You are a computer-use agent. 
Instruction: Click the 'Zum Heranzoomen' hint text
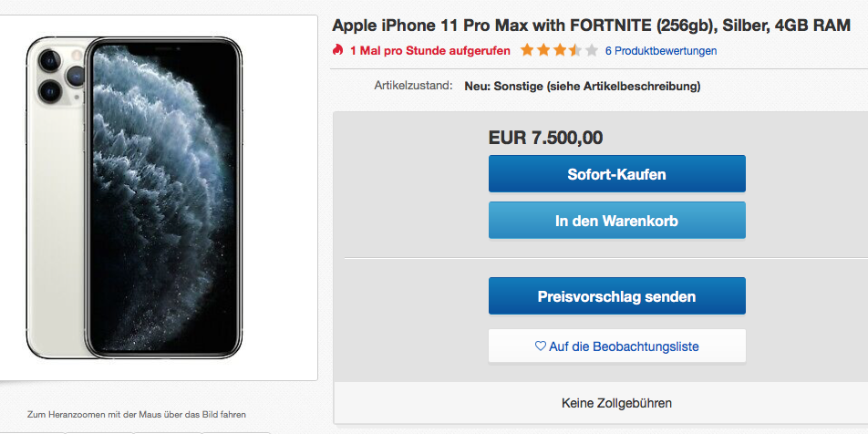click(137, 414)
